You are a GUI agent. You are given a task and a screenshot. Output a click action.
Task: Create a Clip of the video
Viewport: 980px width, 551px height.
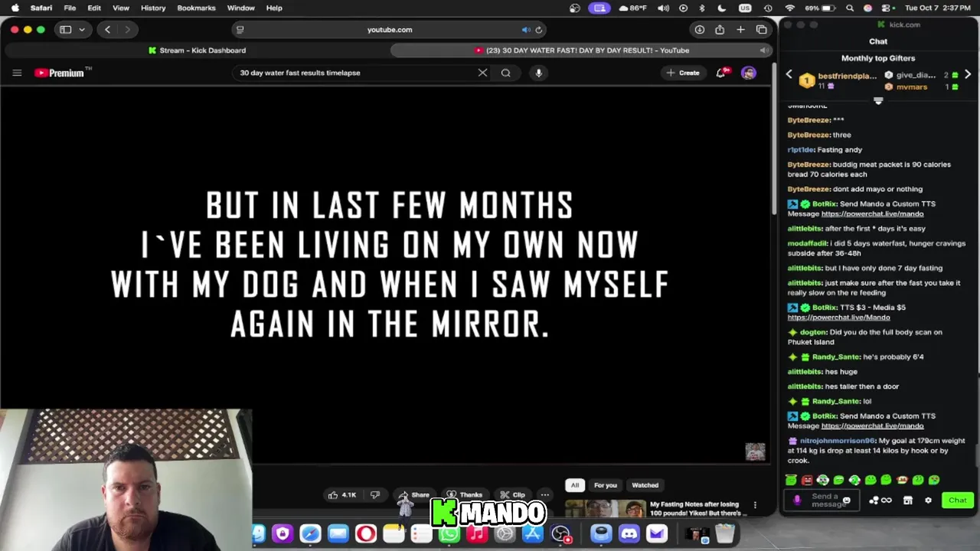click(513, 495)
